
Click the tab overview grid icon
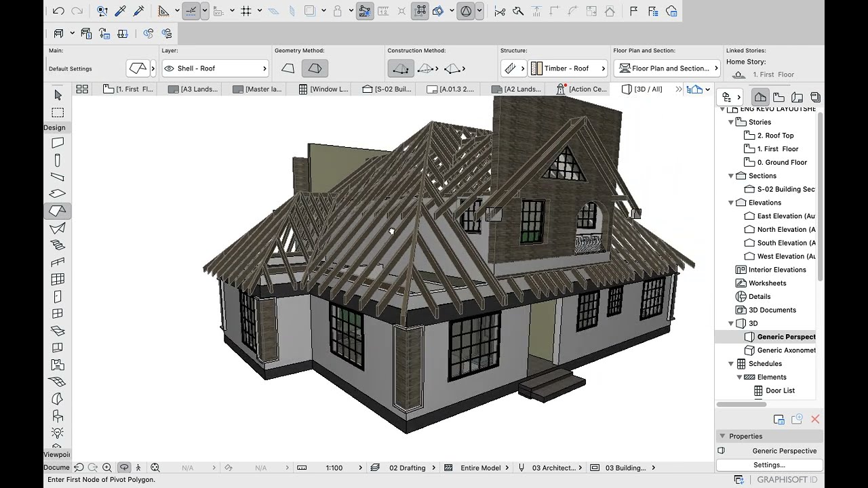click(82, 89)
